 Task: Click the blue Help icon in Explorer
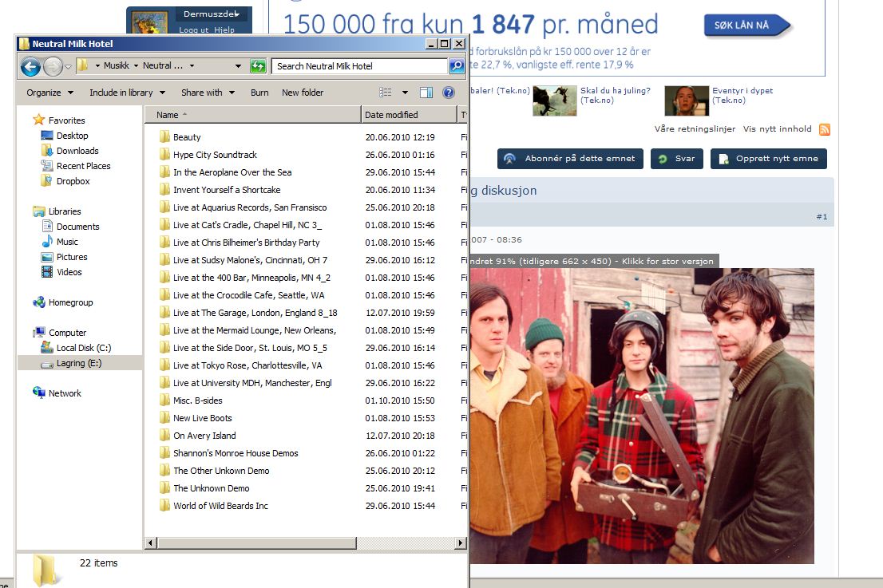point(448,93)
